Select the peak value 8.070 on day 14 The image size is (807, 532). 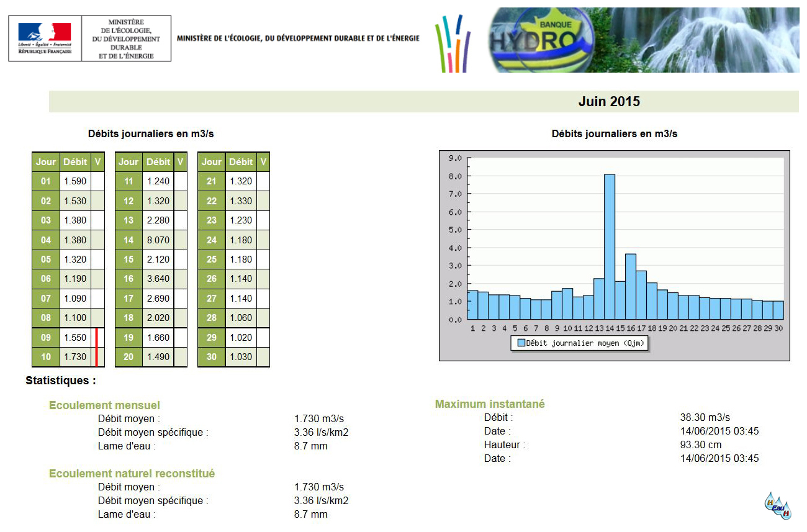tap(158, 240)
